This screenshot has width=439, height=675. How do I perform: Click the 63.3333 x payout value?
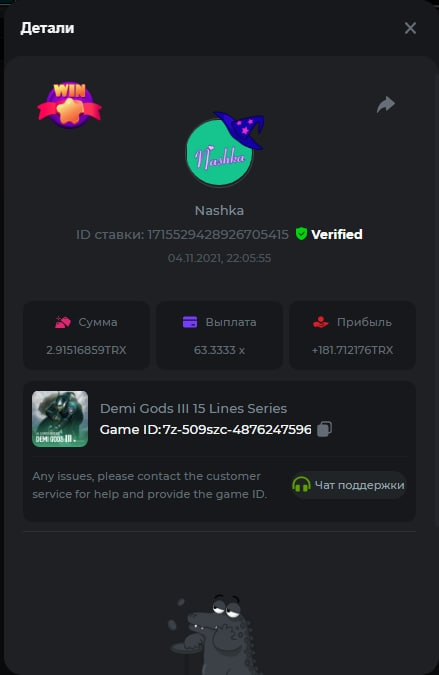click(x=220, y=350)
